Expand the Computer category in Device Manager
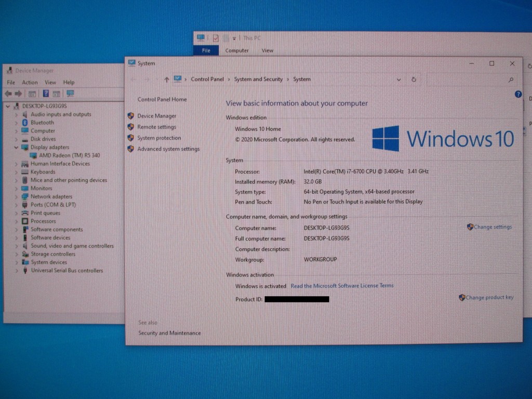 (x=16, y=131)
